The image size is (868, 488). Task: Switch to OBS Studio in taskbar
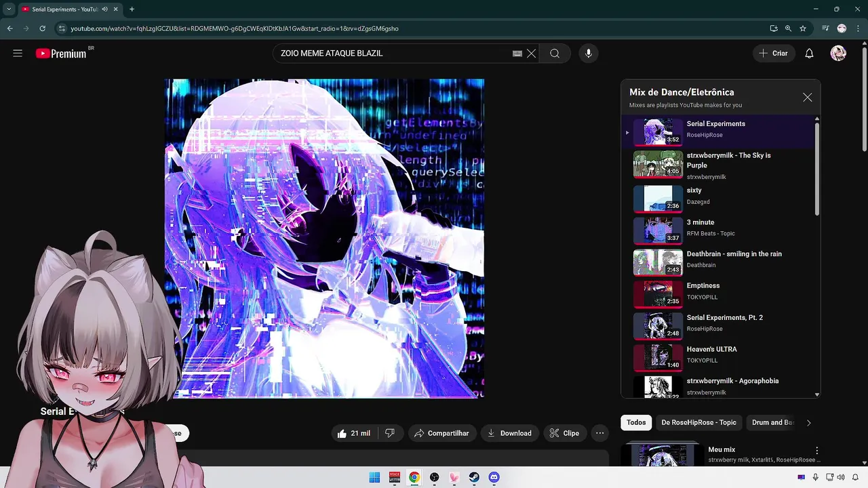pos(434,477)
